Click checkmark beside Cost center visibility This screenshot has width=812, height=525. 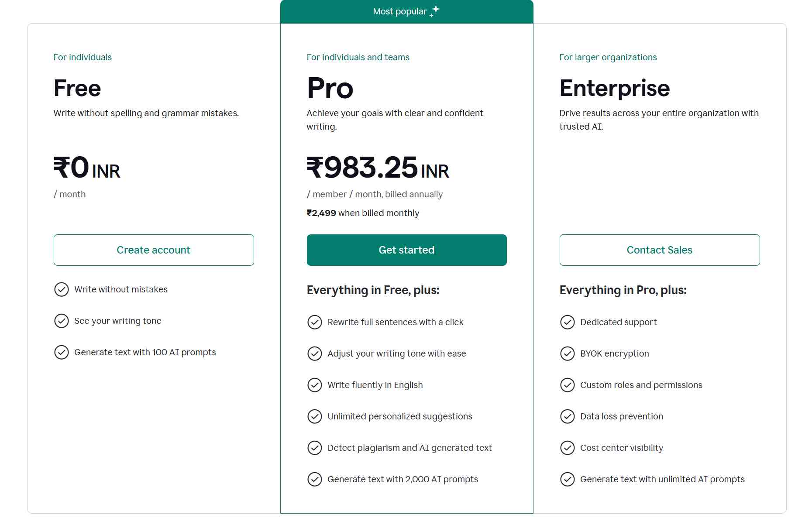tap(568, 448)
